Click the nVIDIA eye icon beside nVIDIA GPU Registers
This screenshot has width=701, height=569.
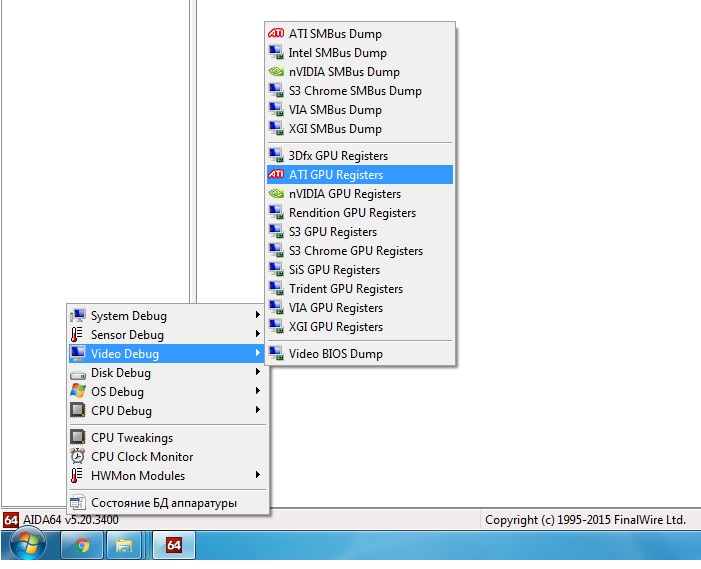pyautogui.click(x=276, y=194)
